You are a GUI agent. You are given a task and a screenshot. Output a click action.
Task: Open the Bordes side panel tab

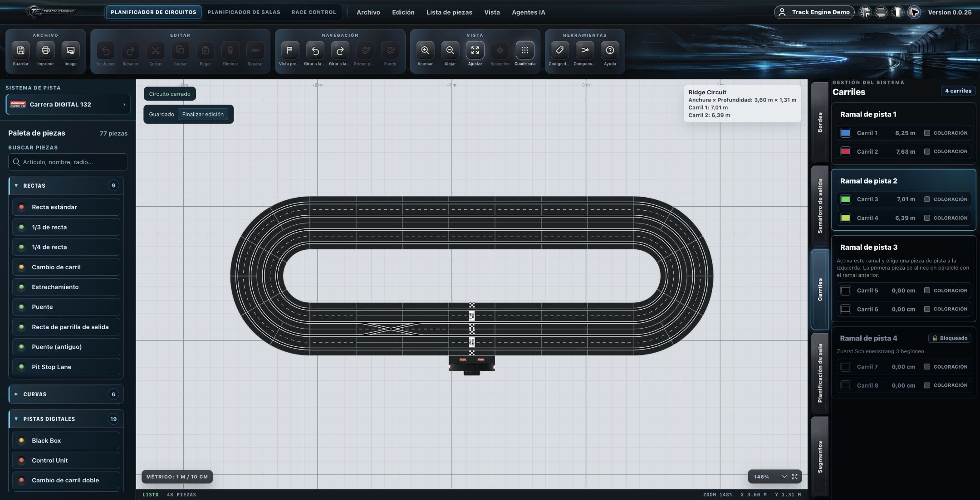[820, 122]
